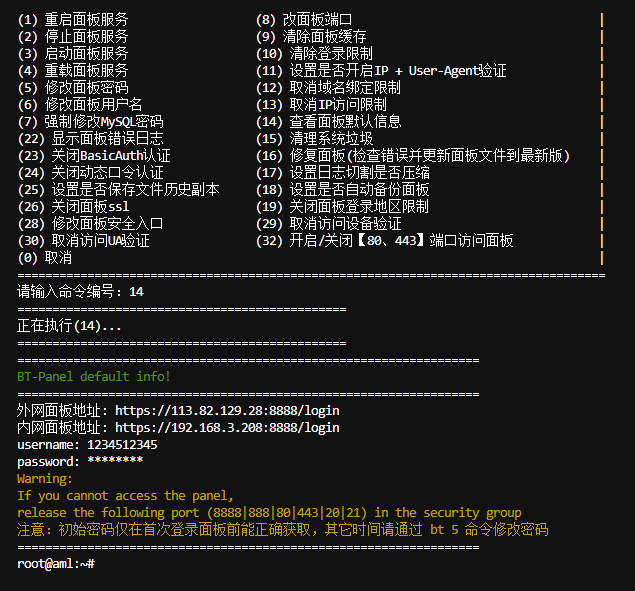This screenshot has width=635, height=591.
Task: Click menu line (10) 清除登录限制
Action: point(314,53)
